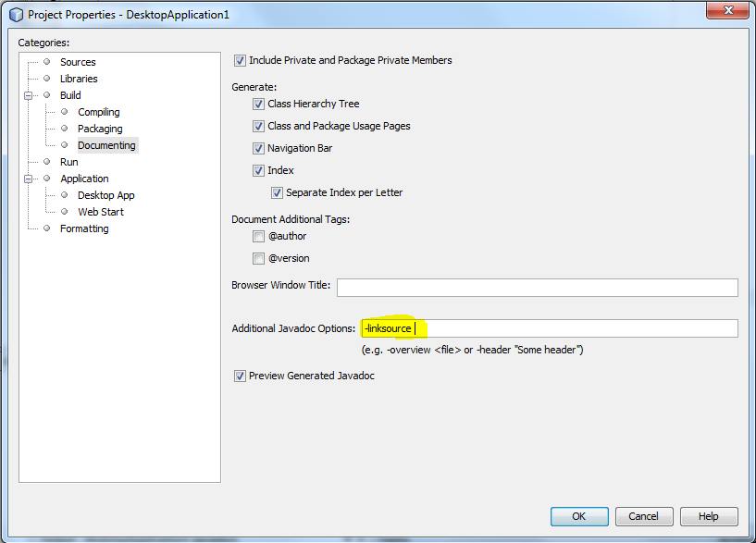Image resolution: width=756 pixels, height=543 pixels.
Task: Enable the @version tag checkbox
Action: point(258,259)
